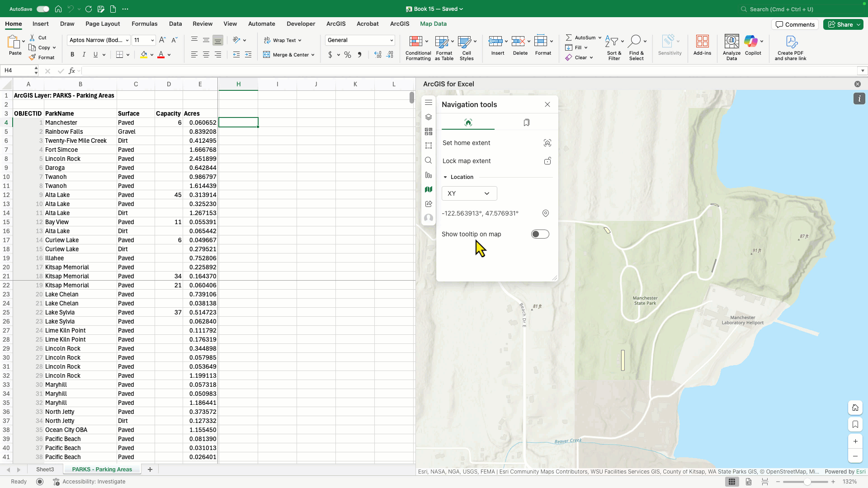Screen dimensions: 868x488
Task: Switch to the bookmarks tab in Navigation tools
Action: tap(526, 122)
